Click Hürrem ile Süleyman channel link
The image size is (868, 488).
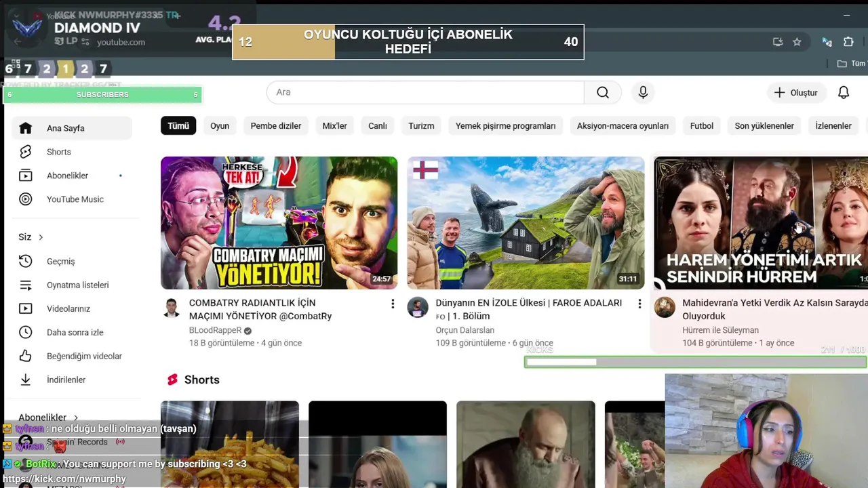click(x=720, y=331)
